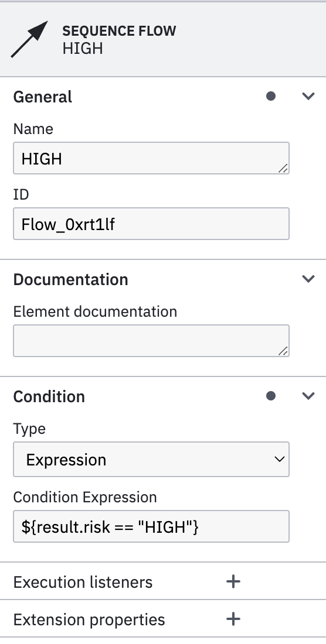Collapse the Condition section chevron
Image resolution: width=326 pixels, height=644 pixels.
tap(308, 396)
